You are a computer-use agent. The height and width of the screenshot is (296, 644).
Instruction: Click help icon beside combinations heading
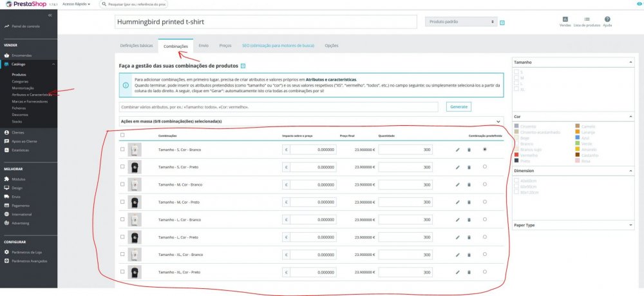point(243,66)
